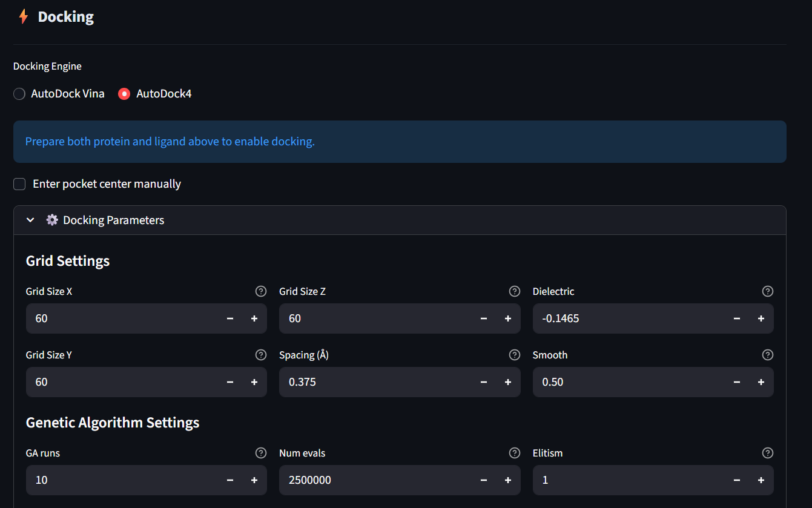Click the help icon for GA runs
This screenshot has height=508, width=812.
(x=261, y=453)
